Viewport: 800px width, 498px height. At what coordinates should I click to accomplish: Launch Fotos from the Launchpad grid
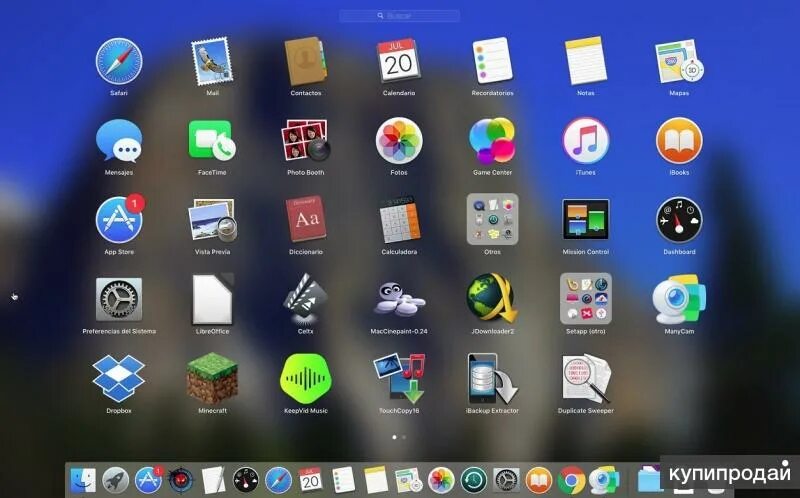pyautogui.click(x=399, y=141)
